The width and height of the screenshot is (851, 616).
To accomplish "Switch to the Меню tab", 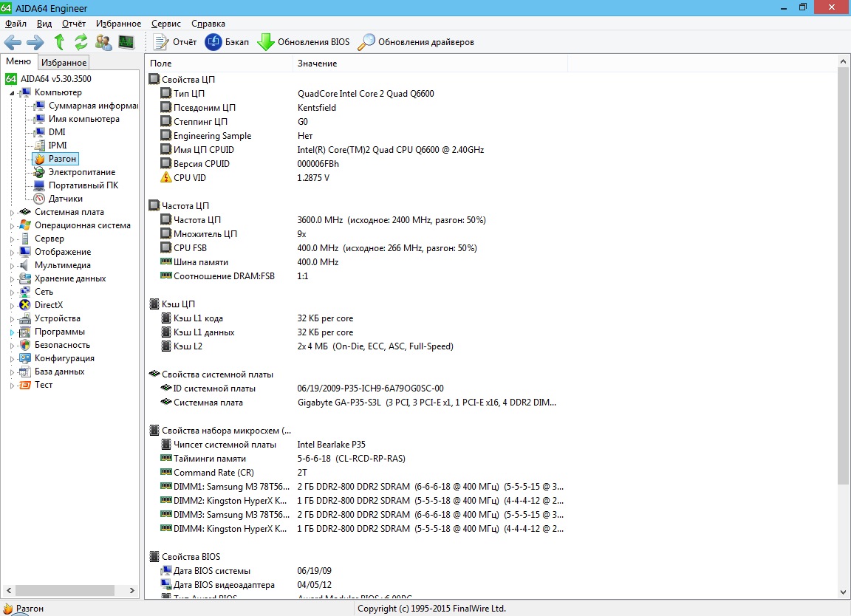I will 18,61.
